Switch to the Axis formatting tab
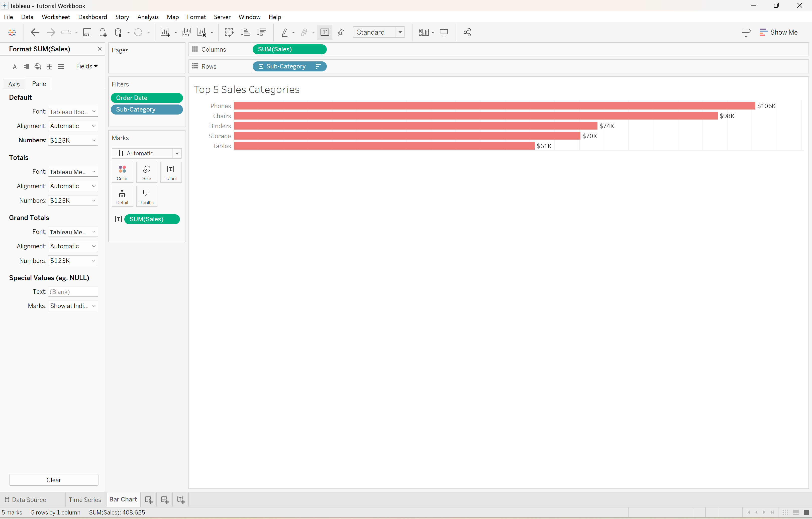Screen dimensions: 812x519 (14, 83)
